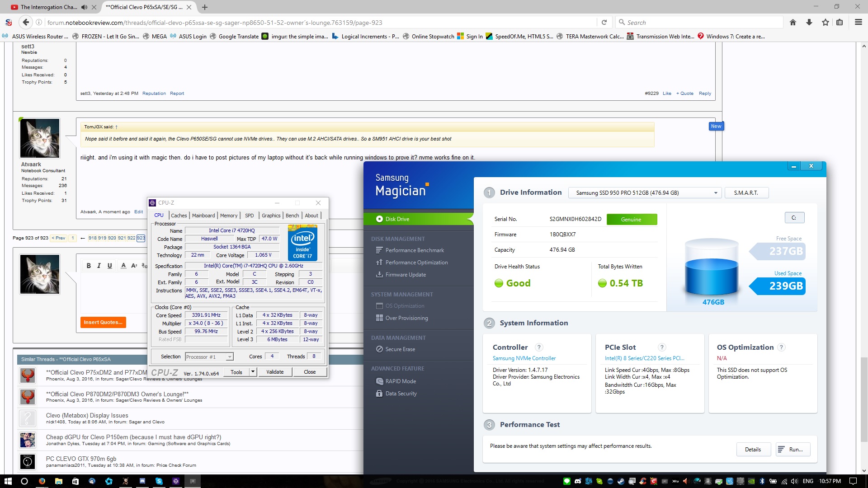Screen dimensions: 868x488
Task: Open the Samsung NVMe Controller link
Action: [x=524, y=358]
